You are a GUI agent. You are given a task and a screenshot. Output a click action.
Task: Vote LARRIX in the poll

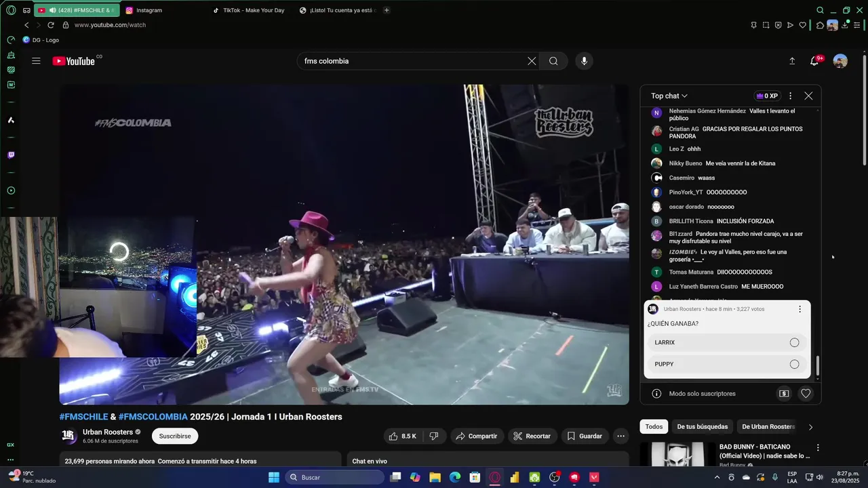tap(726, 342)
